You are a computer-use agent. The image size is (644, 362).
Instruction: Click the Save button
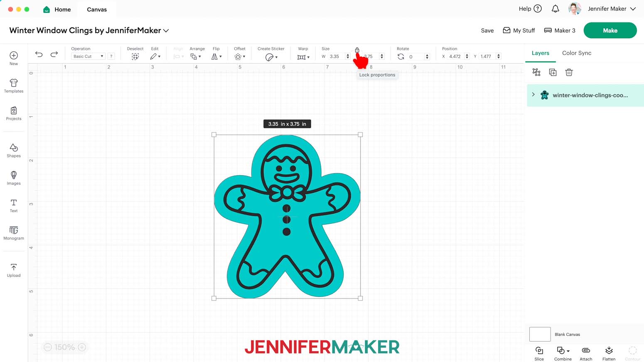point(487,30)
